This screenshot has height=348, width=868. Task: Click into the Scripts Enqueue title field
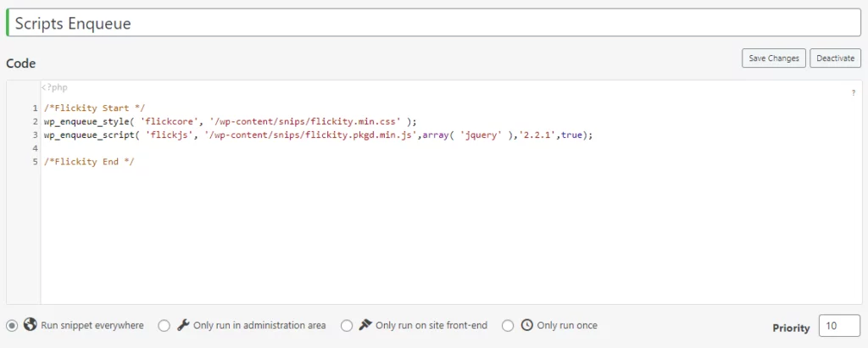coord(433,23)
